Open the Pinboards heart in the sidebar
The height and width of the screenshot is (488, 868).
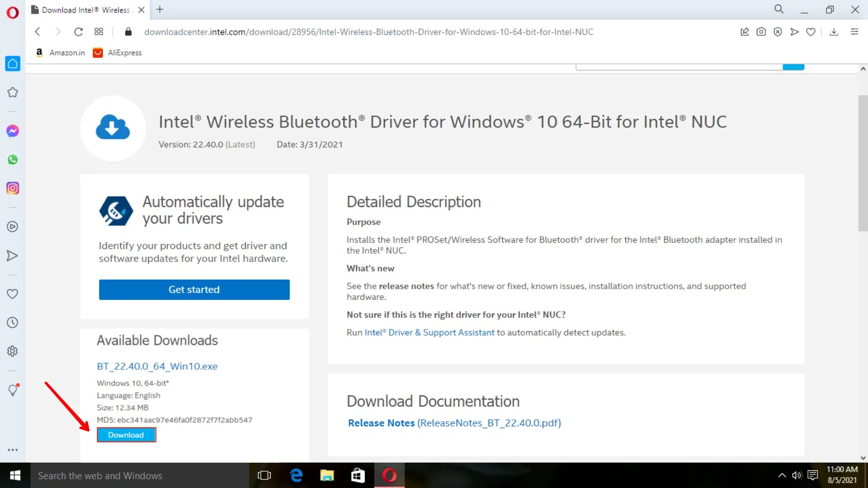[13, 294]
